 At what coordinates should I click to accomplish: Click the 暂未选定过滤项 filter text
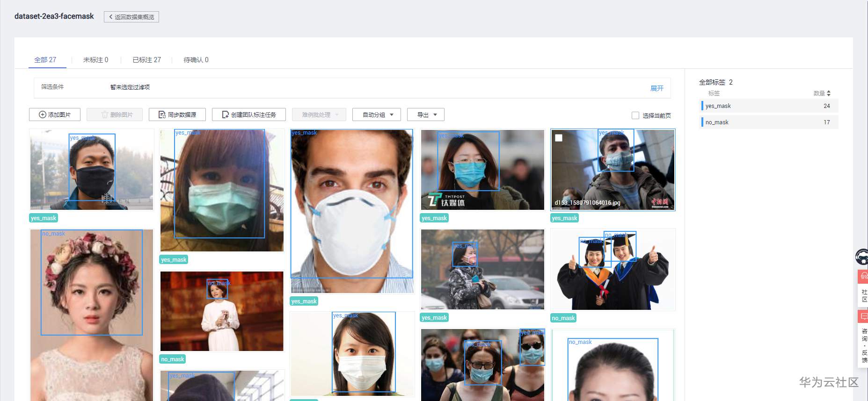click(x=130, y=87)
